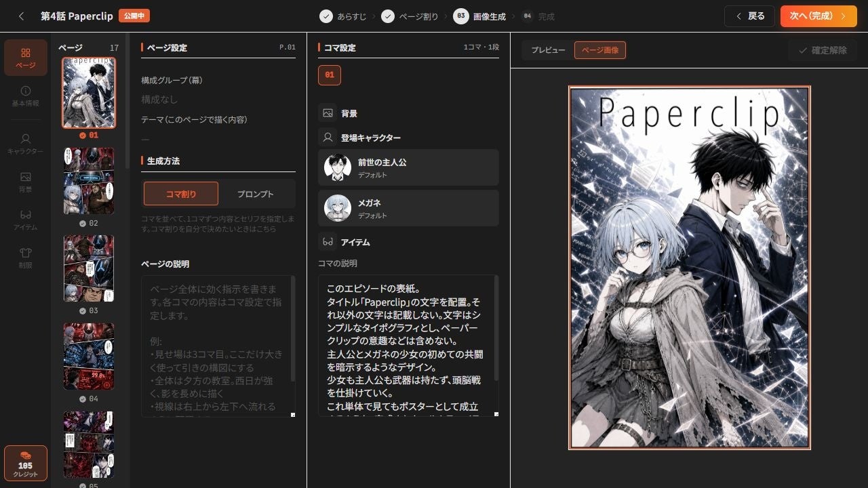The image size is (868, 488).
Task: Select the 前世の主人公 character card
Action: (408, 167)
